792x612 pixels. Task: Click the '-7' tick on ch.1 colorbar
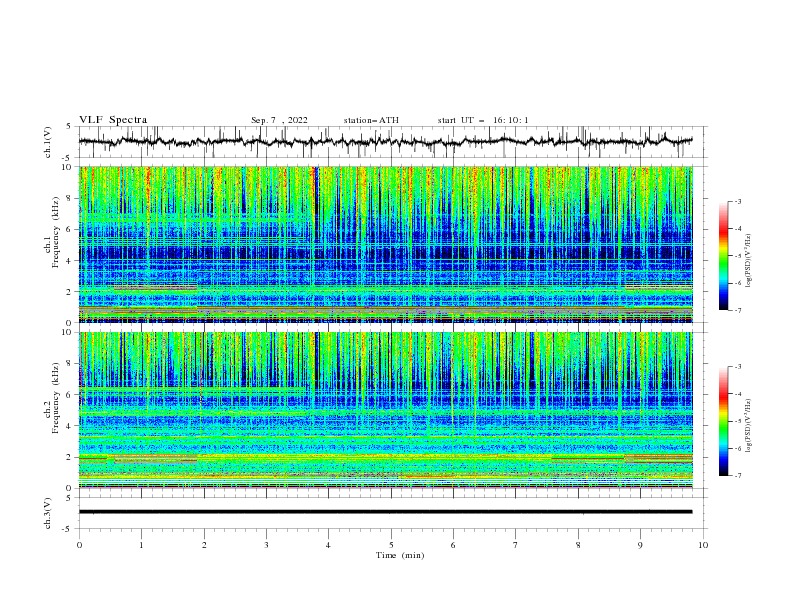[x=738, y=310]
